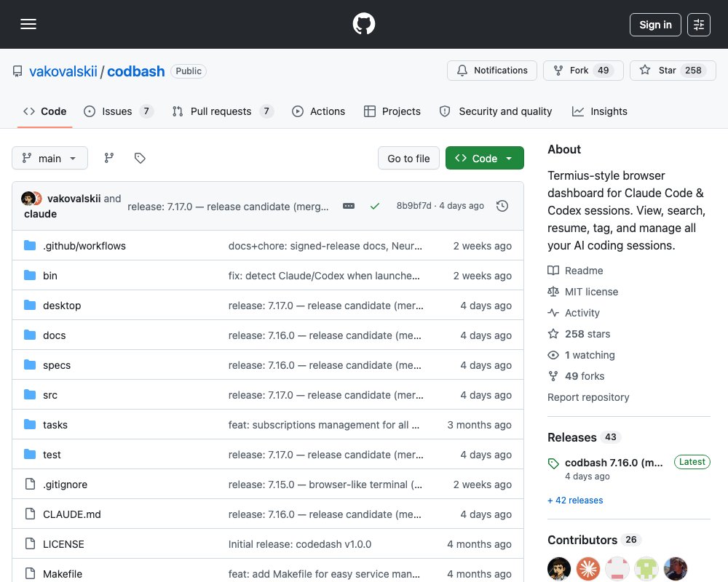The width and height of the screenshot is (728, 582).
Task: View the 49 forks link
Action: click(576, 376)
